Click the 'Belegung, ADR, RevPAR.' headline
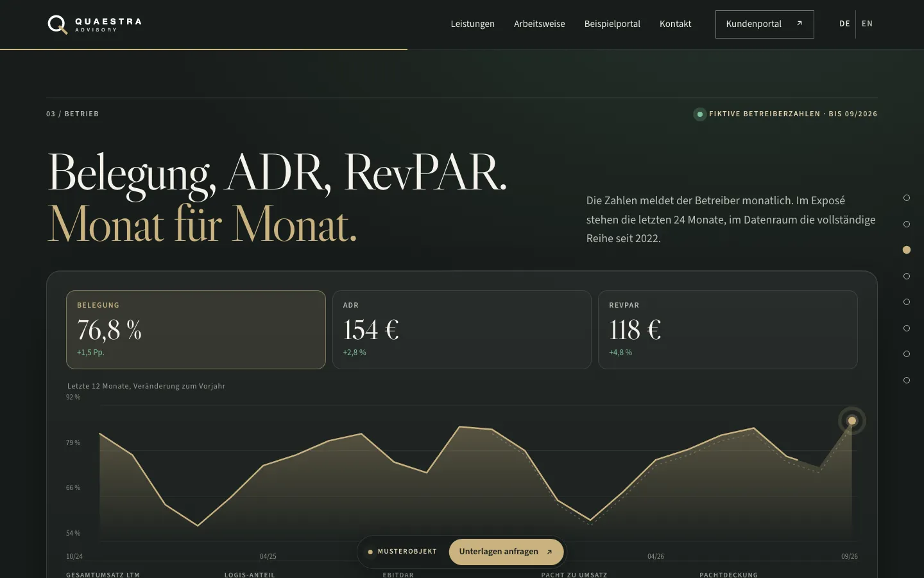This screenshot has height=578, width=924. (277, 173)
